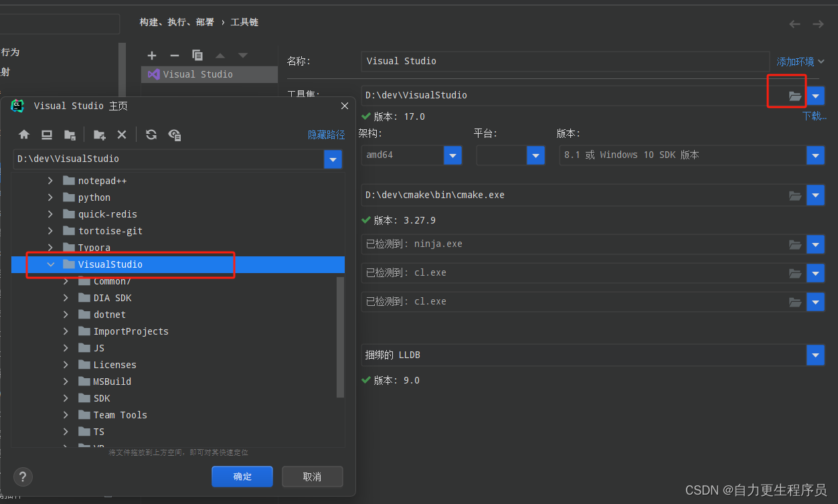Browse for ninja.exe build tool

(794, 244)
